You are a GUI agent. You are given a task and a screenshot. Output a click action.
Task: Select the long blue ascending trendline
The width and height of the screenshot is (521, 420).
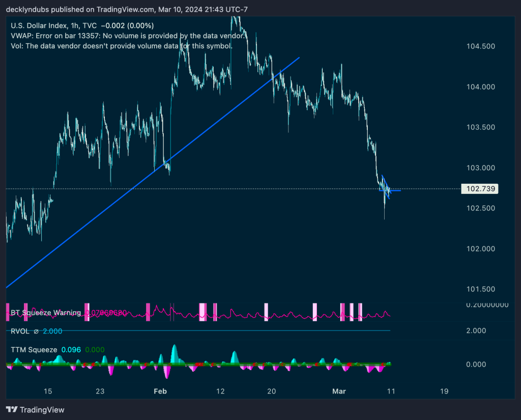click(x=153, y=173)
